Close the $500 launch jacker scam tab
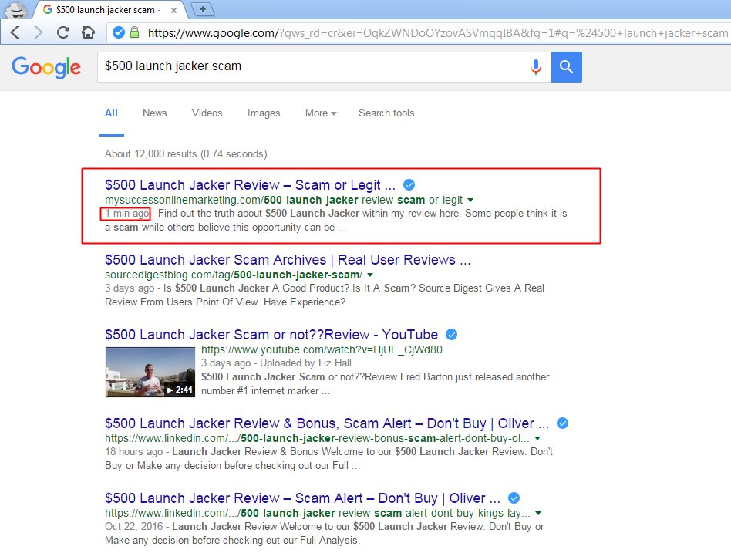The image size is (731, 560). pyautogui.click(x=173, y=10)
